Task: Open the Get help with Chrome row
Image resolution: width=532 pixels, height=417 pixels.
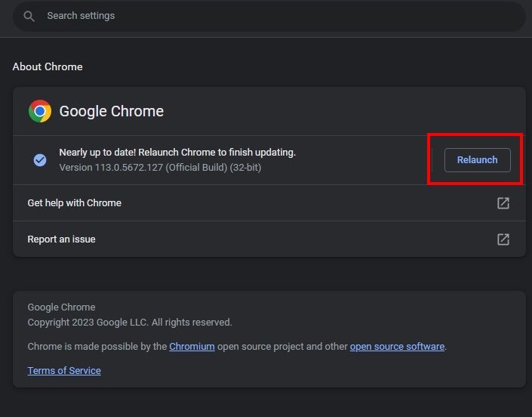Action: [x=74, y=202]
